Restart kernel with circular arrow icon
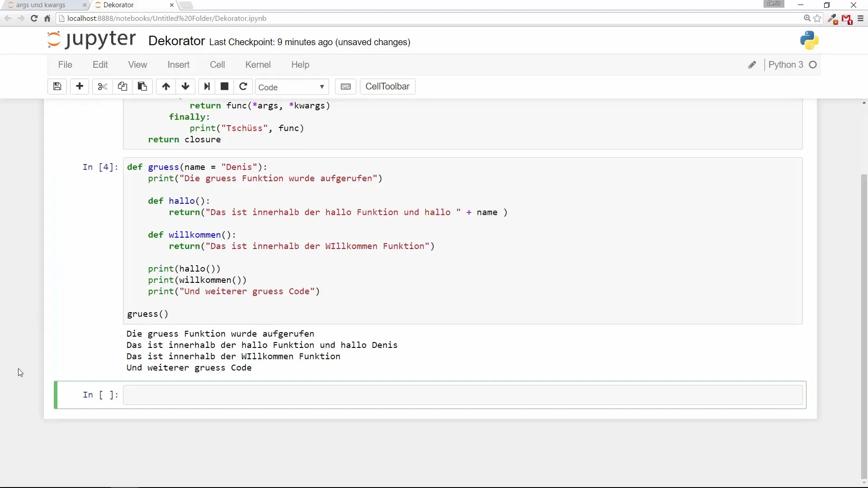This screenshot has width=868, height=488. coord(243,86)
